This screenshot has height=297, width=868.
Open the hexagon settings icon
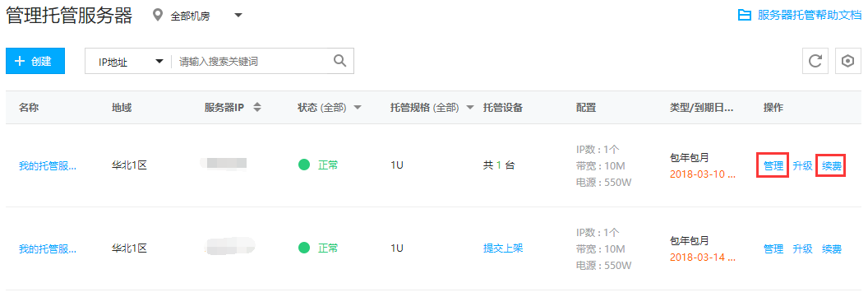tap(847, 61)
